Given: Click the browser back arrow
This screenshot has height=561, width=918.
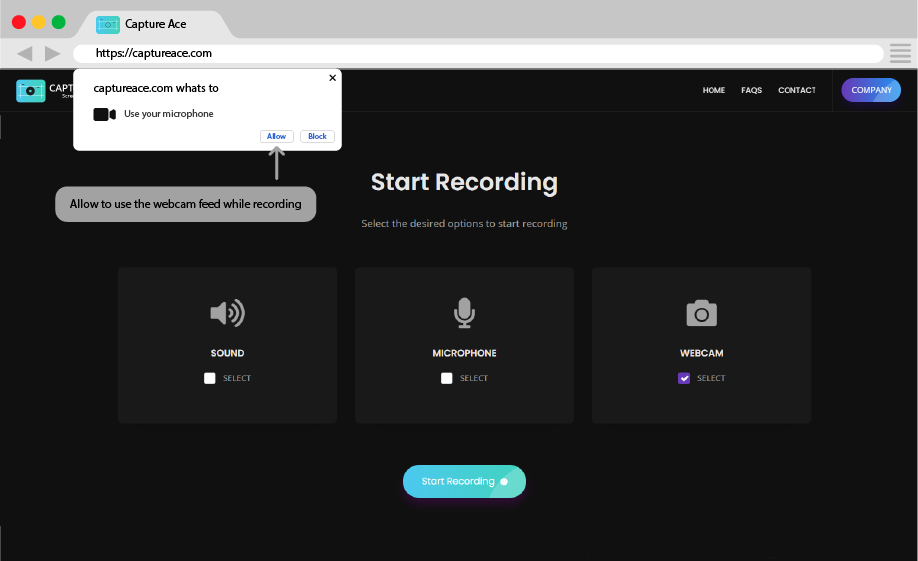Looking at the screenshot, I should point(25,54).
